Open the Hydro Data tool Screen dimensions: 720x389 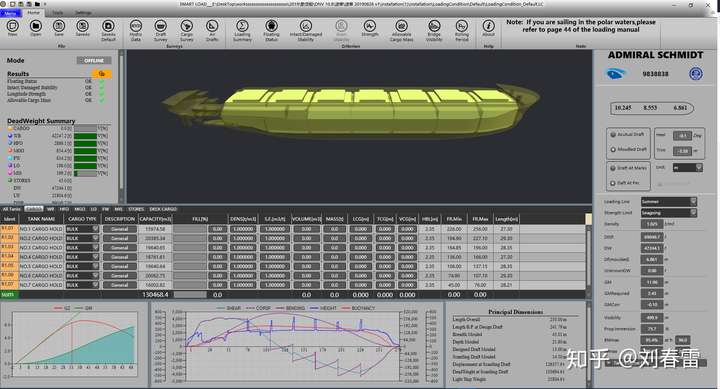tap(135, 30)
